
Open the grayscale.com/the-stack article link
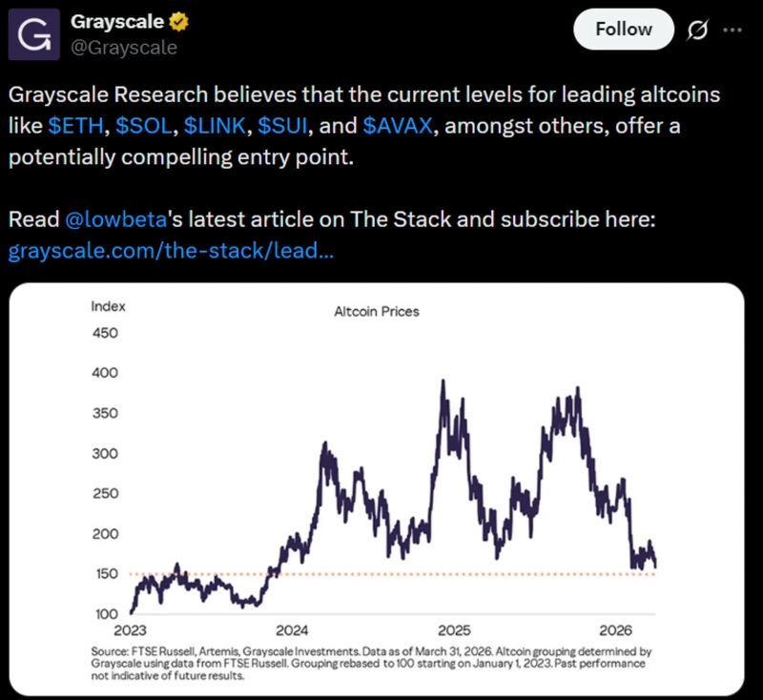pos(172,252)
